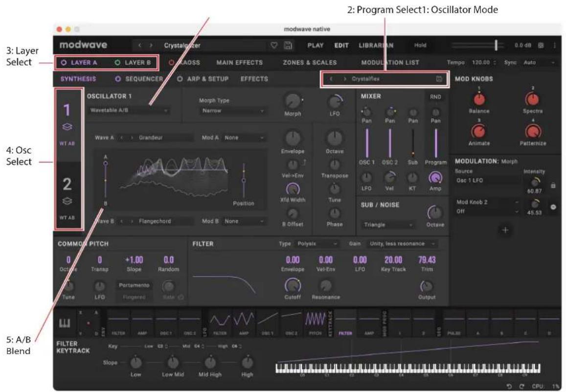Open Oscillator 1 mode dropdown Wavetable A/B
The height and width of the screenshot is (392, 566).
pos(129,110)
